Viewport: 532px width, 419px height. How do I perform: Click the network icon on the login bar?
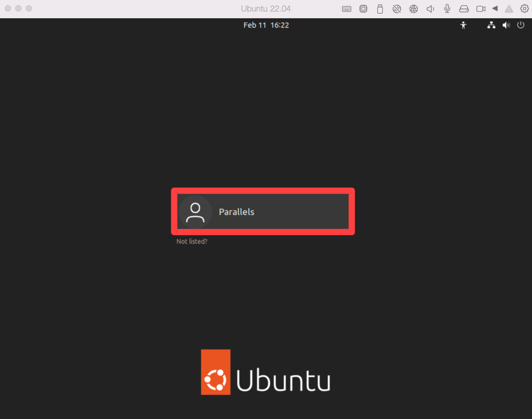(491, 25)
